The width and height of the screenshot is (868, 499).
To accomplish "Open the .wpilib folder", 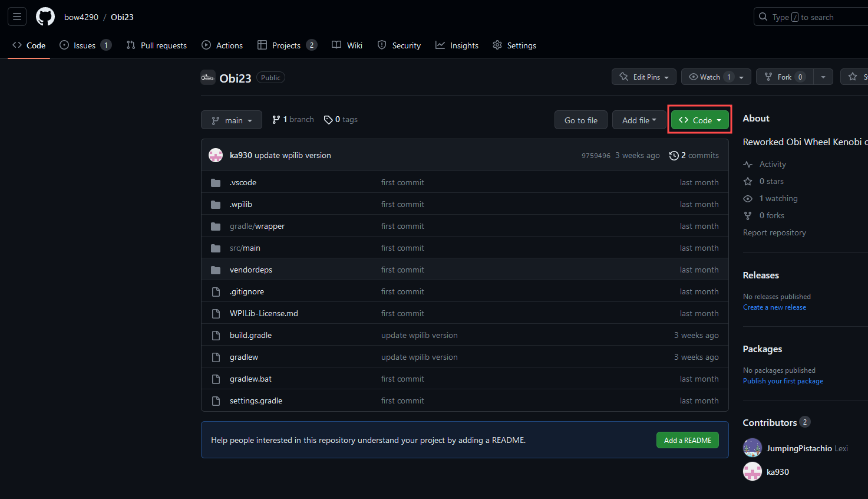I will tap(241, 204).
